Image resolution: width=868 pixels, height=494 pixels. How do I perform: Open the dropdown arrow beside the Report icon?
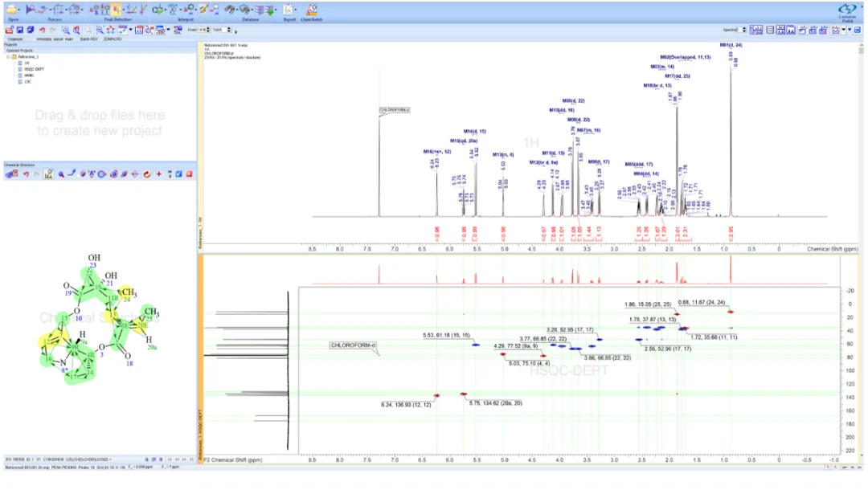[x=296, y=10]
